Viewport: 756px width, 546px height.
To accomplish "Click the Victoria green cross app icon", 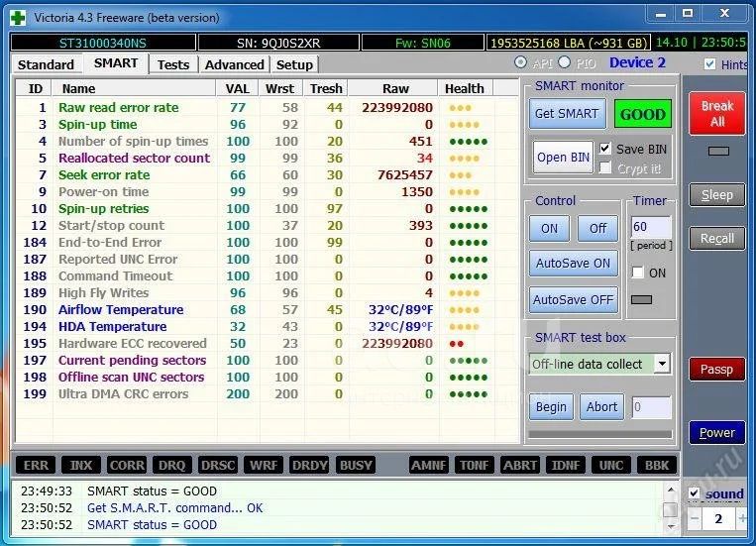I will tap(18, 15).
